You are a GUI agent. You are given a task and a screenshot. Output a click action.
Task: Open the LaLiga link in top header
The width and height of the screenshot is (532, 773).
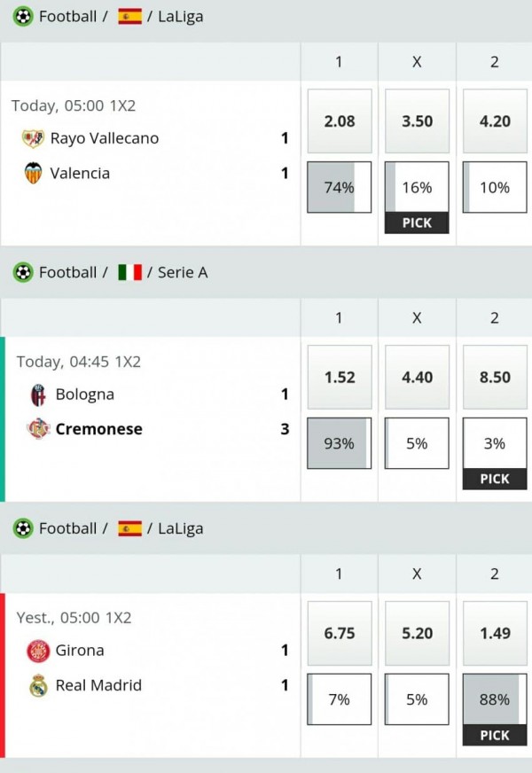coord(180,16)
